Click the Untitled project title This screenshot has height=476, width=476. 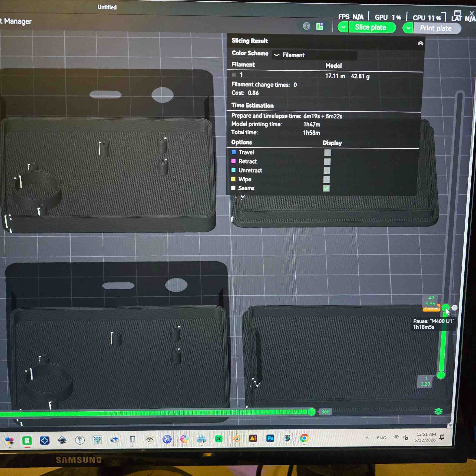[107, 7]
